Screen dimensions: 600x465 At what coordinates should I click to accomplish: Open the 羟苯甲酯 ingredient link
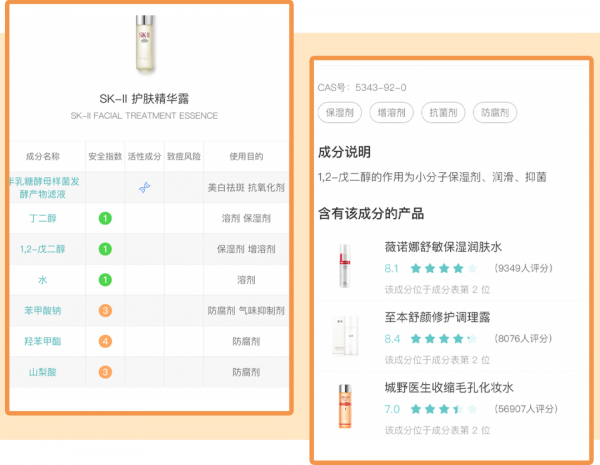pyautogui.click(x=42, y=341)
